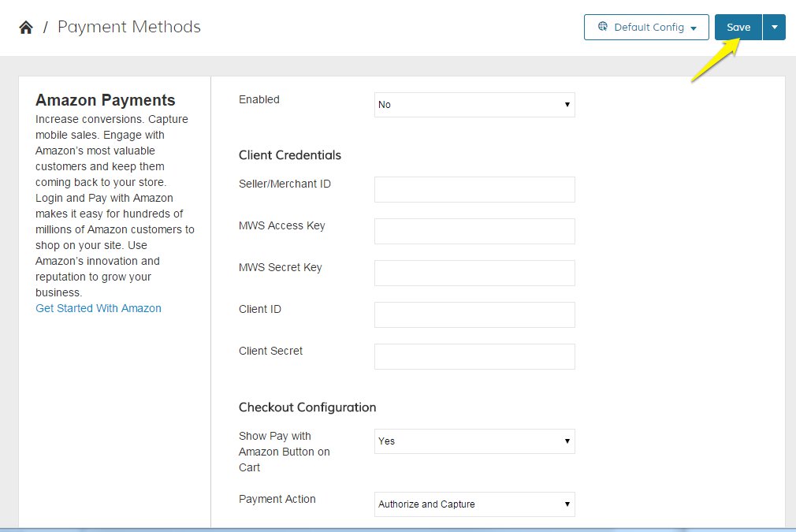Click the Save button
The width and height of the screenshot is (796, 532).
pos(738,28)
